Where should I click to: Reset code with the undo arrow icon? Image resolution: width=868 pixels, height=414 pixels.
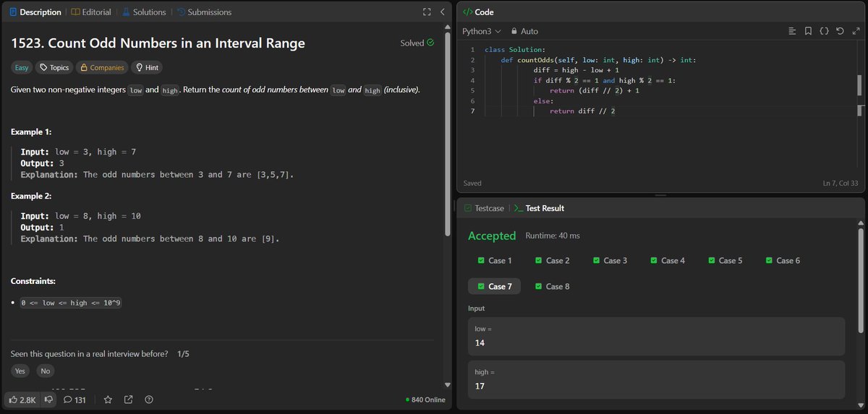click(840, 31)
